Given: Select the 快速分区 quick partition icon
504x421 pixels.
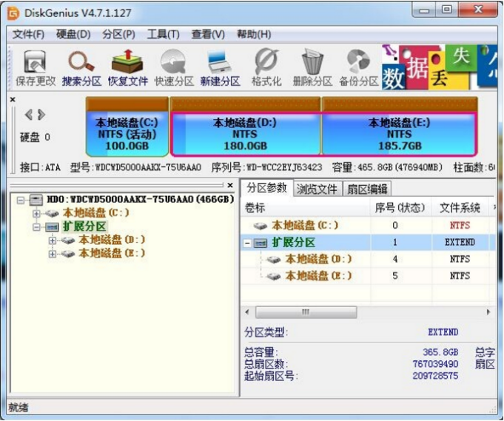Looking at the screenshot, I should (173, 67).
